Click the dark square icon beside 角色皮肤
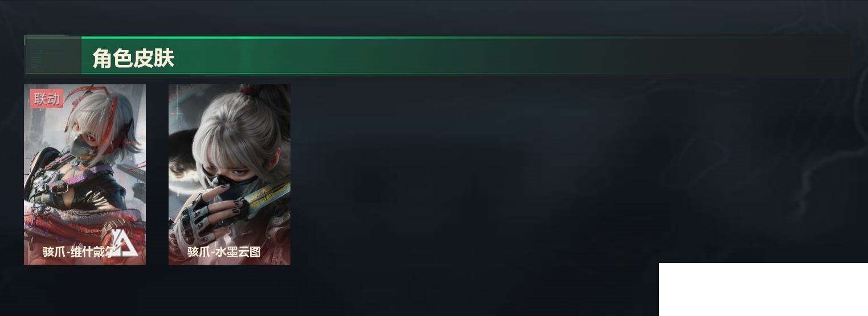The image size is (868, 316). tap(52, 56)
